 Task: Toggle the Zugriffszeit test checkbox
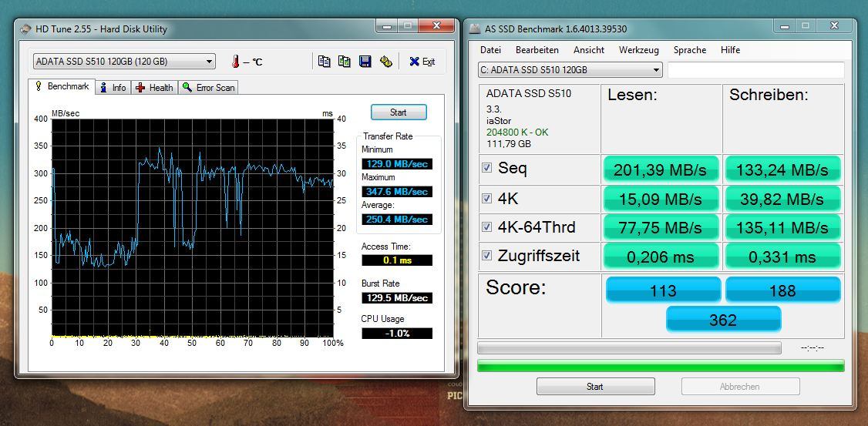pyautogui.click(x=486, y=256)
